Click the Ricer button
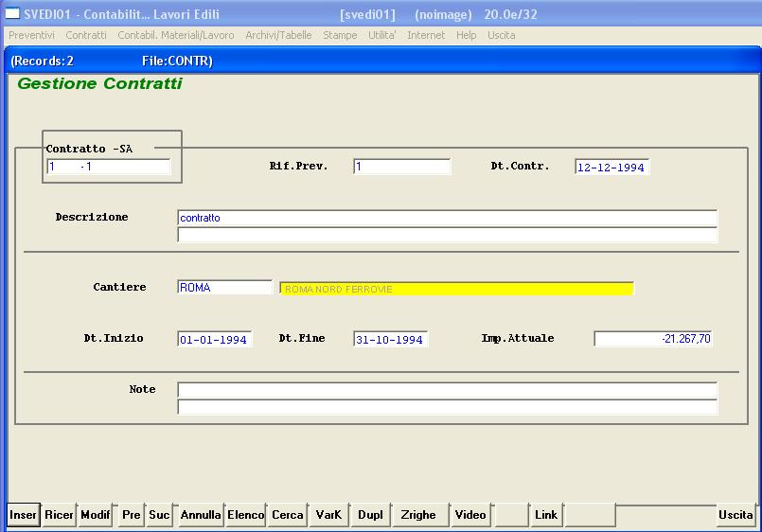This screenshot has width=762, height=532. pos(59,515)
